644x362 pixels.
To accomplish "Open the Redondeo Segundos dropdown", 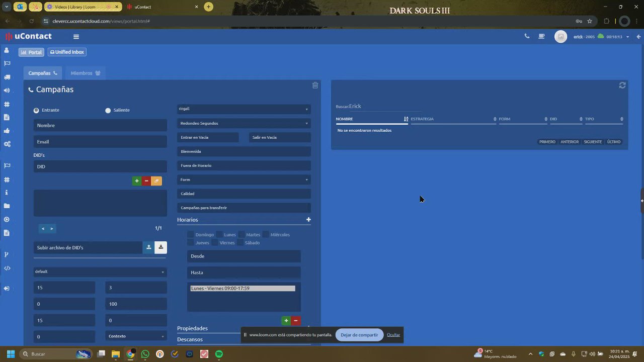I will [x=244, y=123].
